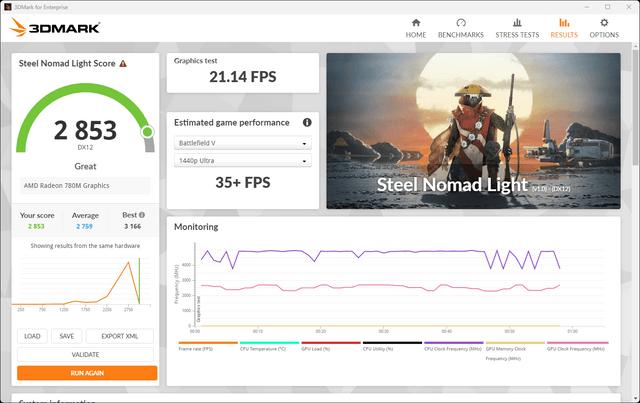Click the SAVE button
Screen dimensions: 640x403
(67, 336)
